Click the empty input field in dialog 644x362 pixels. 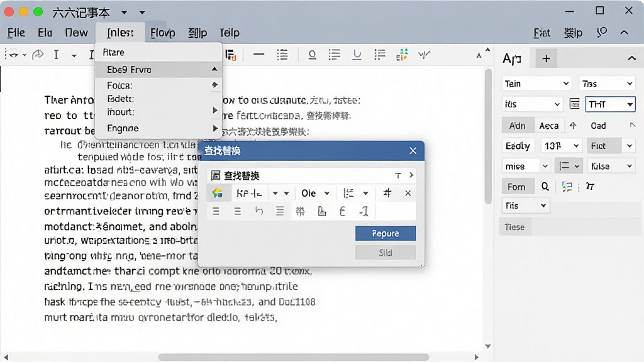point(396,211)
